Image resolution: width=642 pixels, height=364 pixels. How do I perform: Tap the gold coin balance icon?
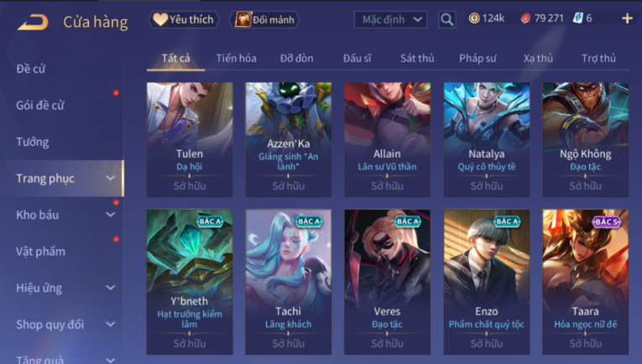click(474, 18)
